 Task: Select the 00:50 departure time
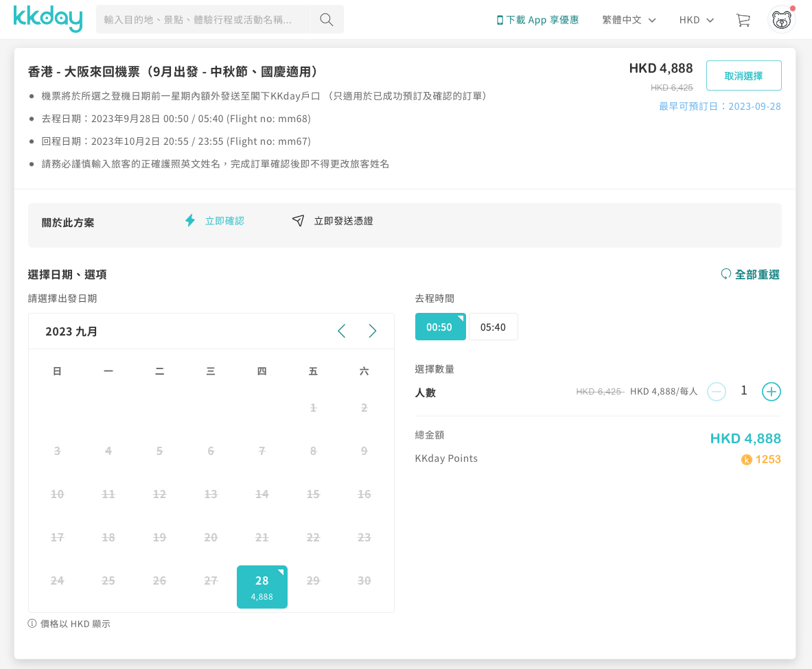pos(440,327)
